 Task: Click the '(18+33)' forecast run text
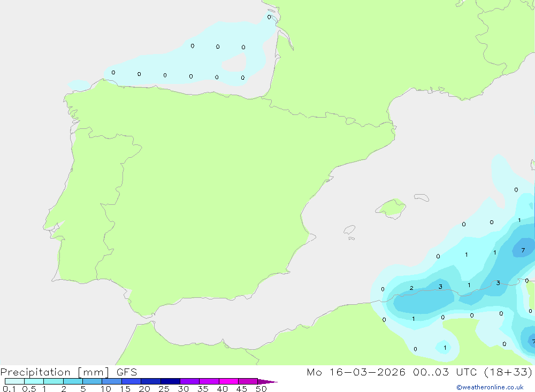(508, 372)
